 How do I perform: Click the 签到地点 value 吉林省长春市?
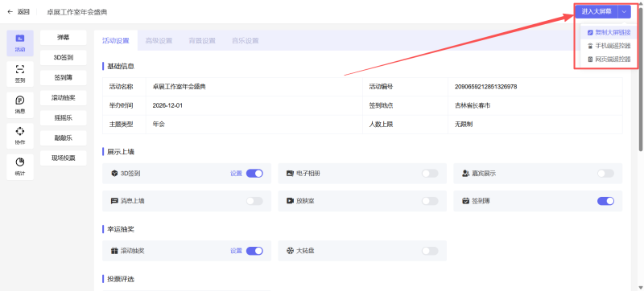click(473, 105)
